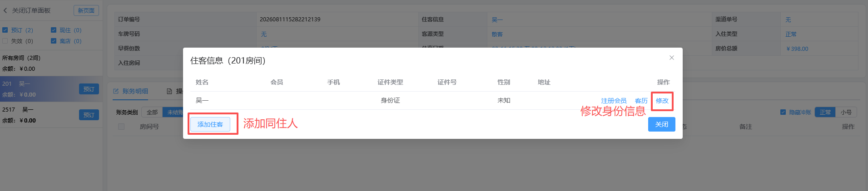Click guest name 吴一 in dialog table
The image size is (868, 191).
(202, 100)
